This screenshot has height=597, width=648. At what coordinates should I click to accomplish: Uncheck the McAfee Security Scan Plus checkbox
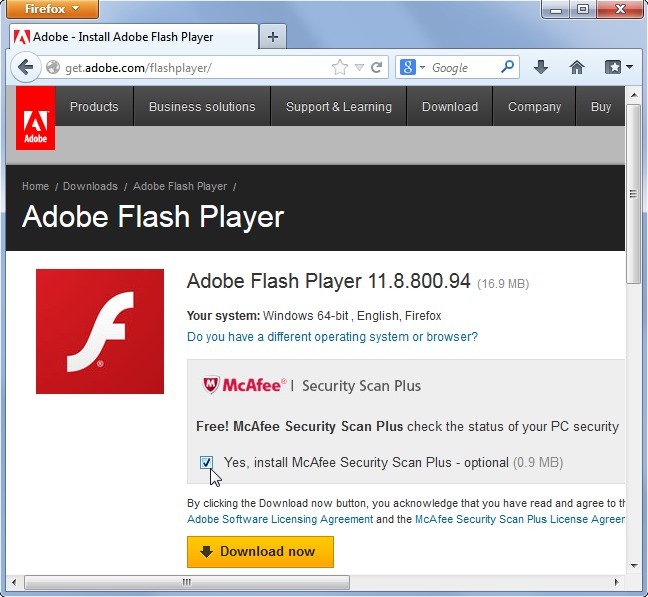206,462
